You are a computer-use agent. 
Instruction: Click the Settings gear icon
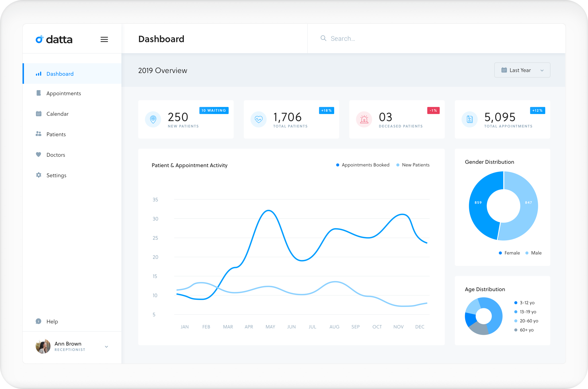tap(39, 175)
